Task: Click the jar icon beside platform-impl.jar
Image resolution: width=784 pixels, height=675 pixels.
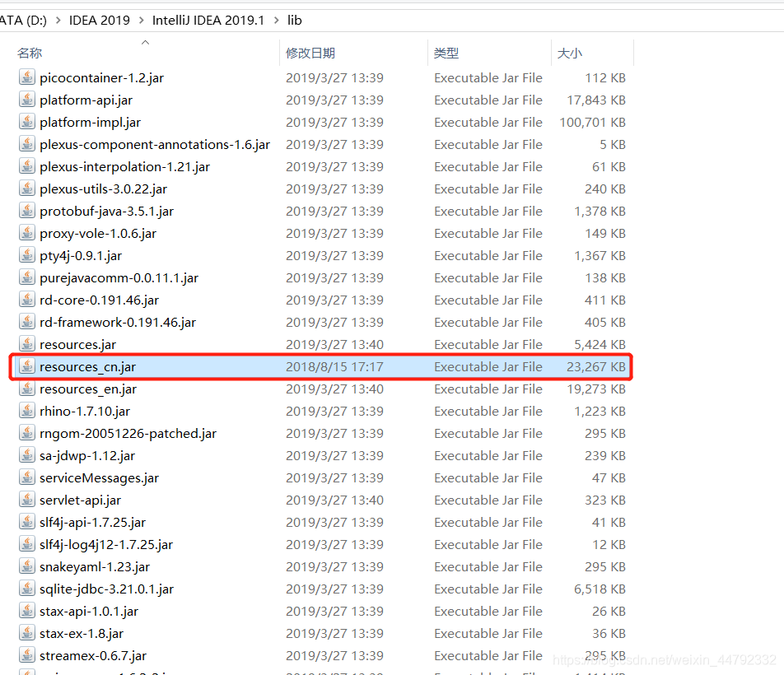Action: pyautogui.click(x=27, y=122)
